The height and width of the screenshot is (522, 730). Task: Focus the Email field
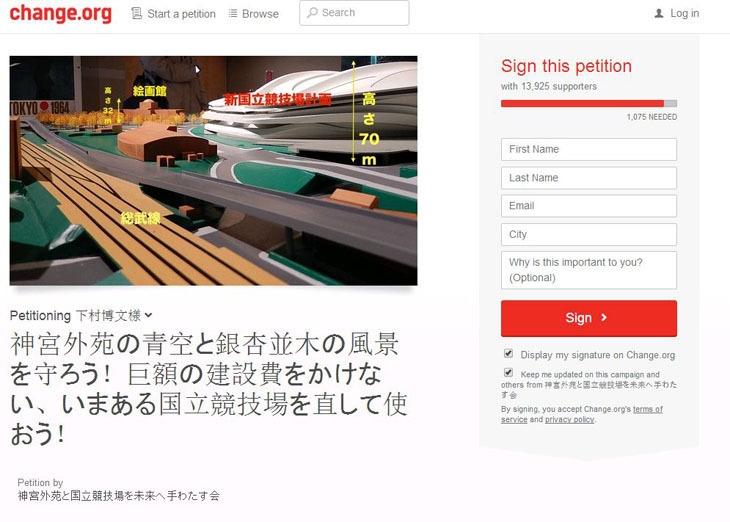589,206
